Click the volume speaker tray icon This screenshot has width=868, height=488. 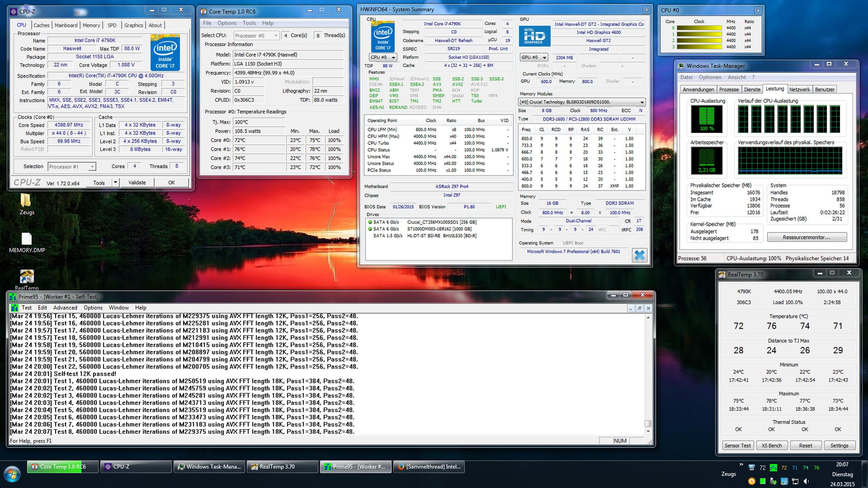point(806,481)
